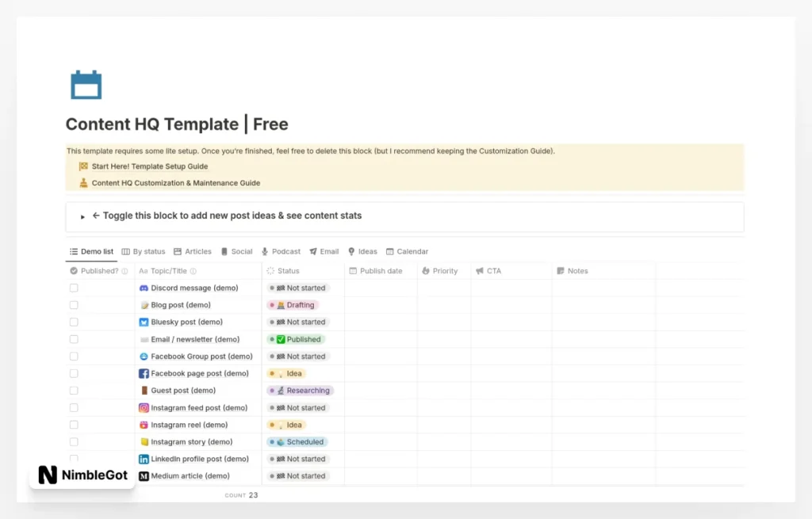Click the Facebook icon beside Facebook page post
Screen dimensions: 812x519
point(144,373)
